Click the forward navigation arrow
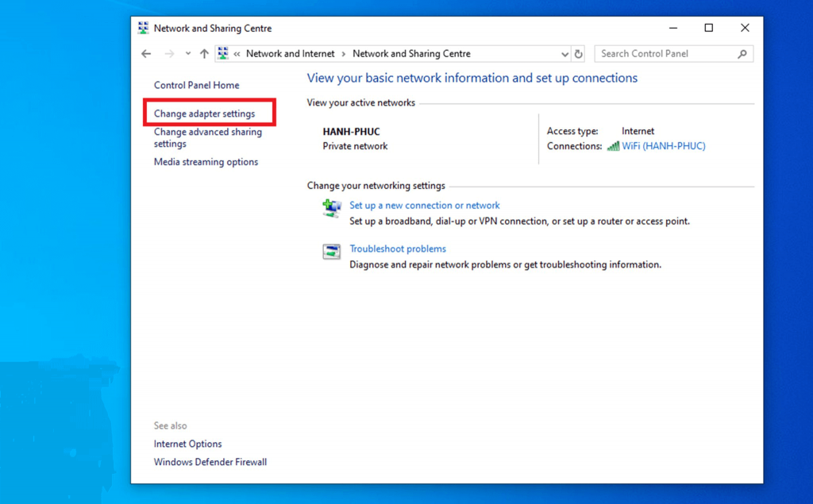This screenshot has width=813, height=504. tap(169, 54)
